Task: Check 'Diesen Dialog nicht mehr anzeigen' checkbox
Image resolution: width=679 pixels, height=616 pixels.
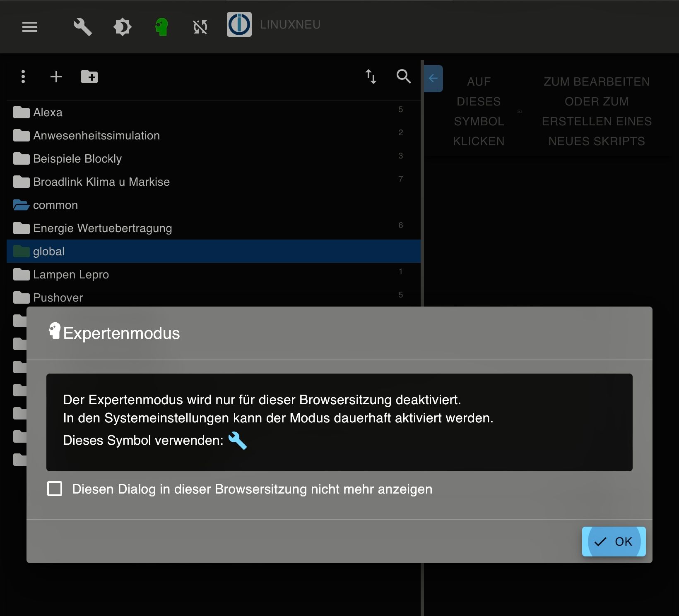Action: point(55,489)
